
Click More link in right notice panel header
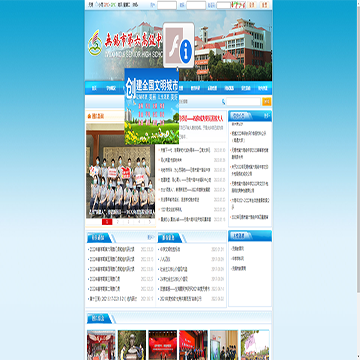[266, 116]
